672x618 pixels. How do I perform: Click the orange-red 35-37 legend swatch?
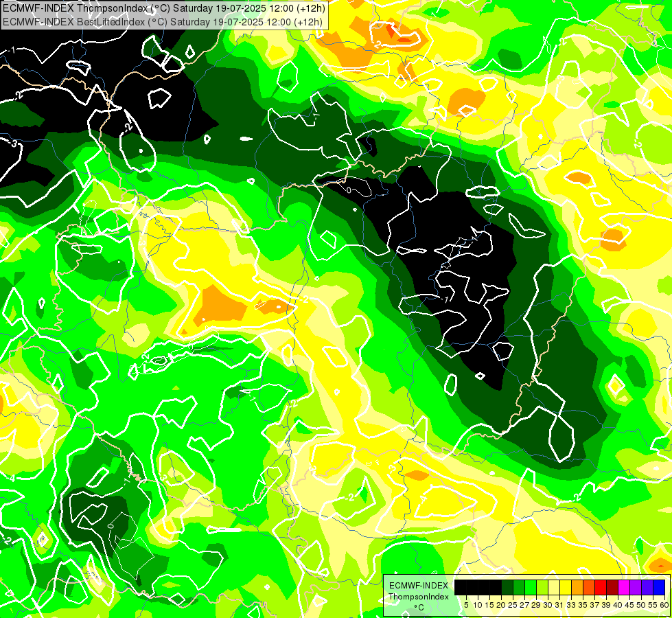tap(589, 587)
